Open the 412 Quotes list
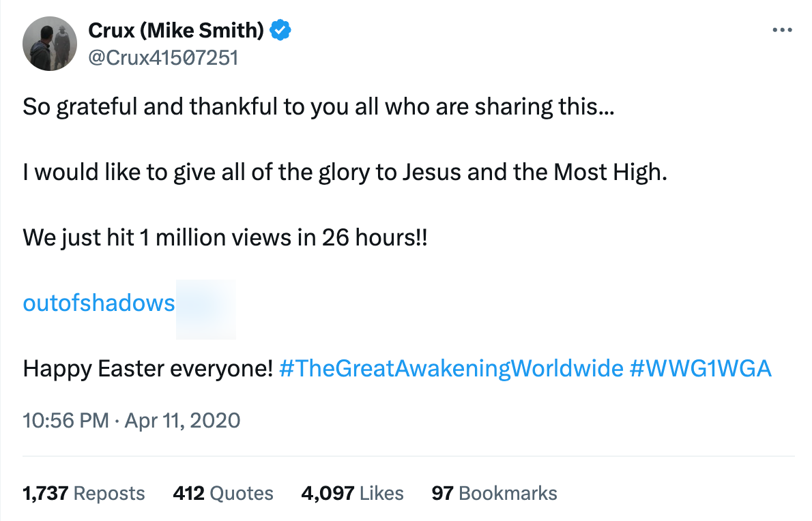 pos(222,493)
